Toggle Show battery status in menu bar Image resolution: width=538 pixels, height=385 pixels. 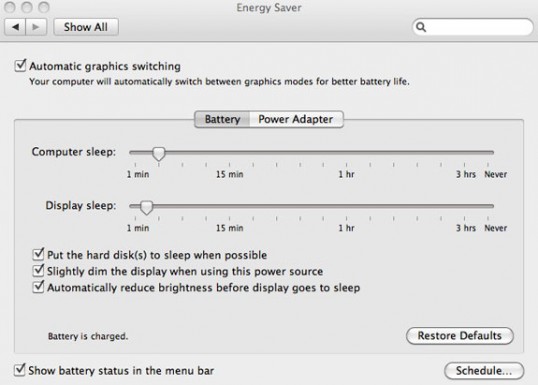20,370
